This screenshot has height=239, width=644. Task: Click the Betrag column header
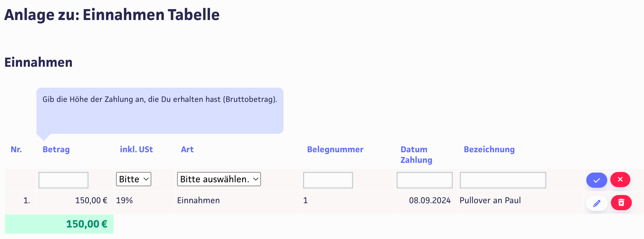[x=56, y=150]
